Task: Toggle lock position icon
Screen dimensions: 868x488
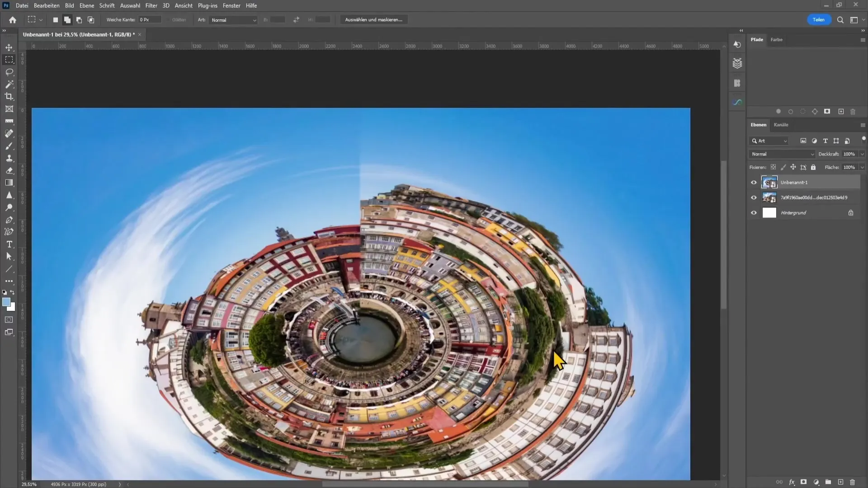Action: pyautogui.click(x=793, y=167)
